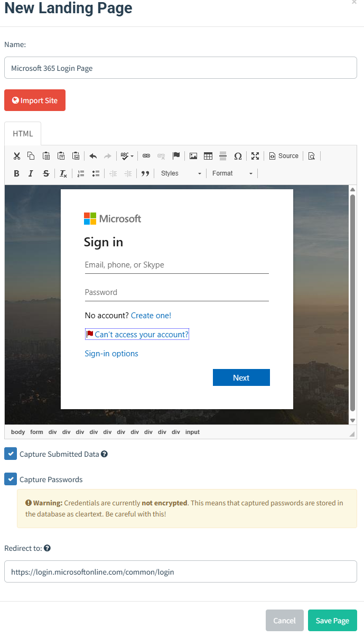Select the input element in path bar
This screenshot has width=364, height=637.
point(192,432)
